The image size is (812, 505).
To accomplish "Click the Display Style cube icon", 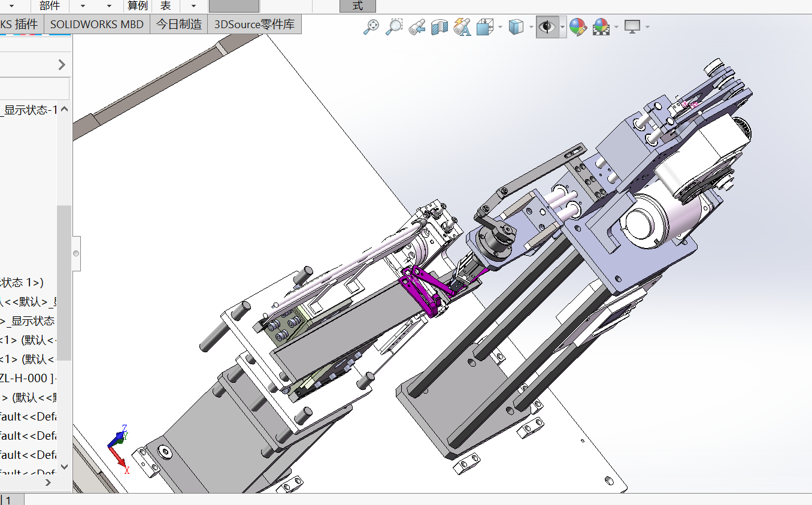I will [x=516, y=27].
